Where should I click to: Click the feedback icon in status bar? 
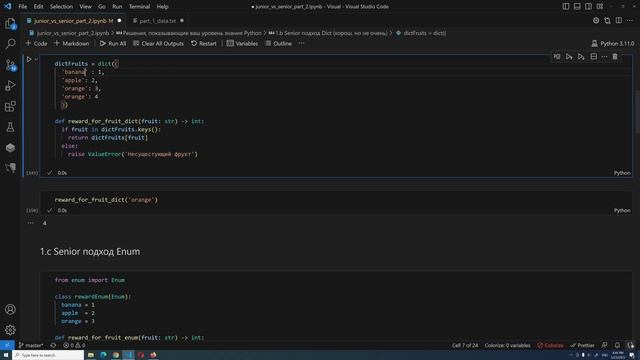pos(604,345)
